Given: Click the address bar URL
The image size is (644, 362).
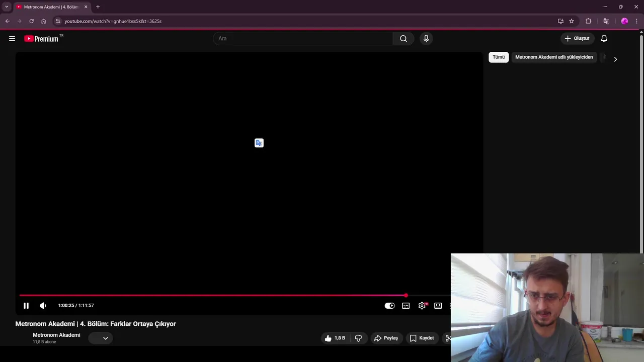Looking at the screenshot, I should (x=113, y=21).
